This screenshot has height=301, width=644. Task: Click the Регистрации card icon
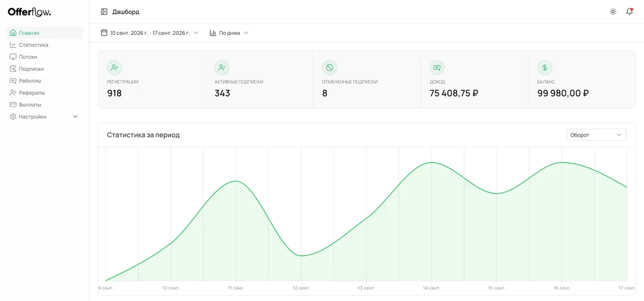coord(114,68)
